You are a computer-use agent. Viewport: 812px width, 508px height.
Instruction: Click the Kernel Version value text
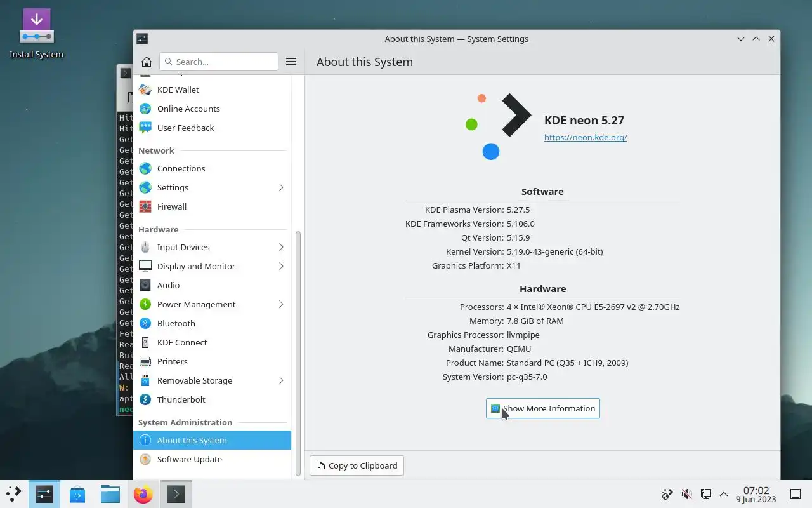(x=555, y=251)
